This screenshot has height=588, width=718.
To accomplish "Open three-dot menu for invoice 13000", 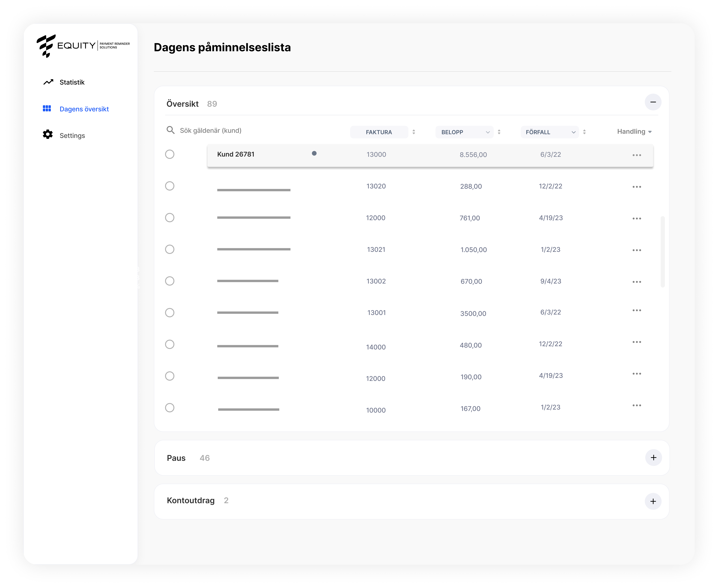I will point(637,155).
